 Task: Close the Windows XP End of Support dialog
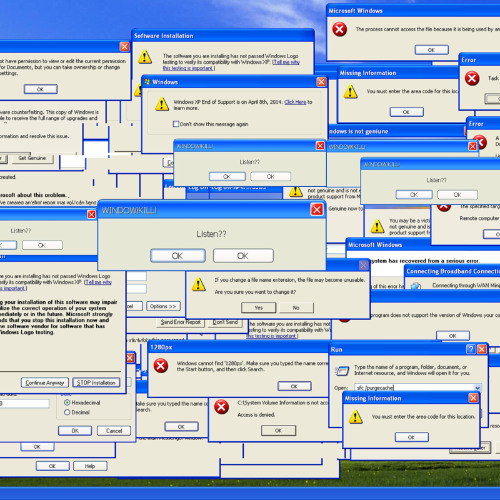pos(321,82)
